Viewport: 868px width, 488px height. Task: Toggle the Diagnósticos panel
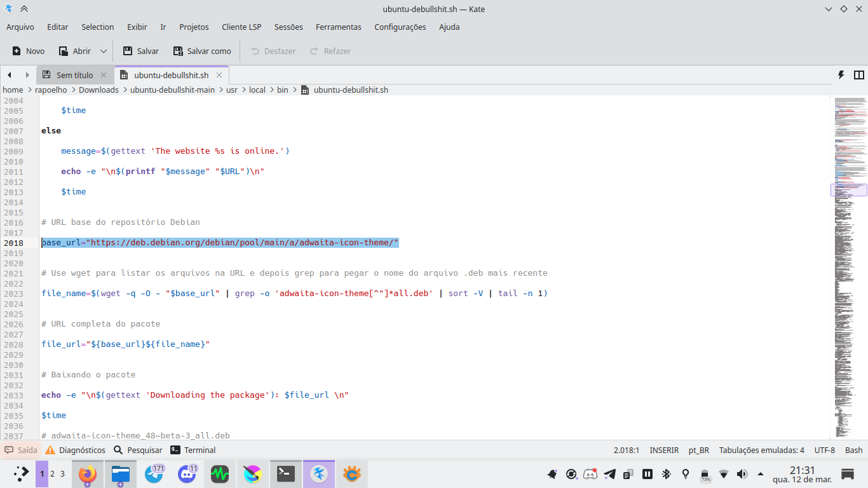click(76, 450)
